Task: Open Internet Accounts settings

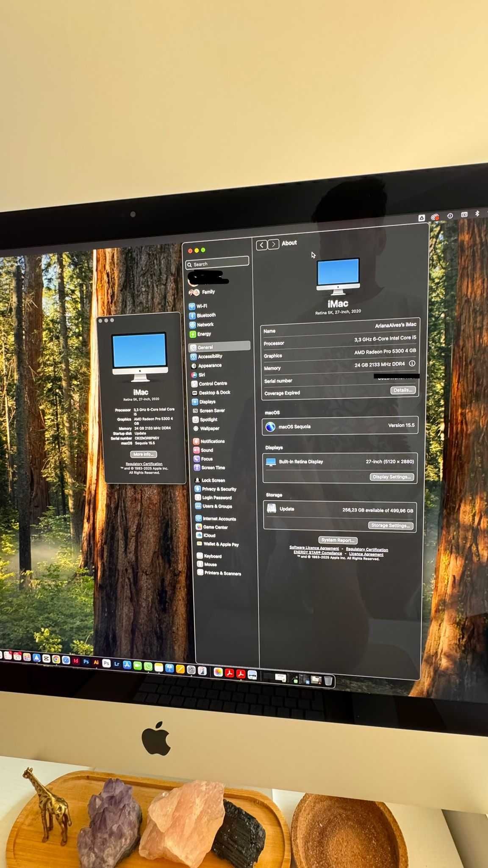Action: pos(216,519)
